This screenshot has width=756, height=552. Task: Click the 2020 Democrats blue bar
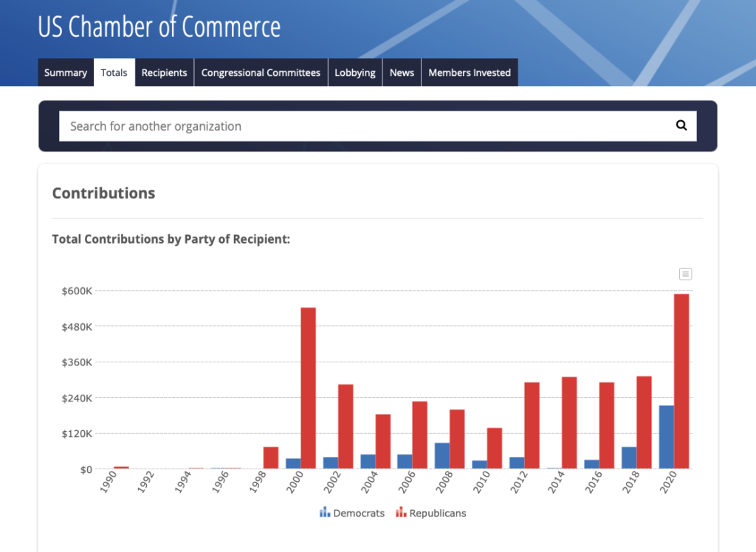(666, 437)
